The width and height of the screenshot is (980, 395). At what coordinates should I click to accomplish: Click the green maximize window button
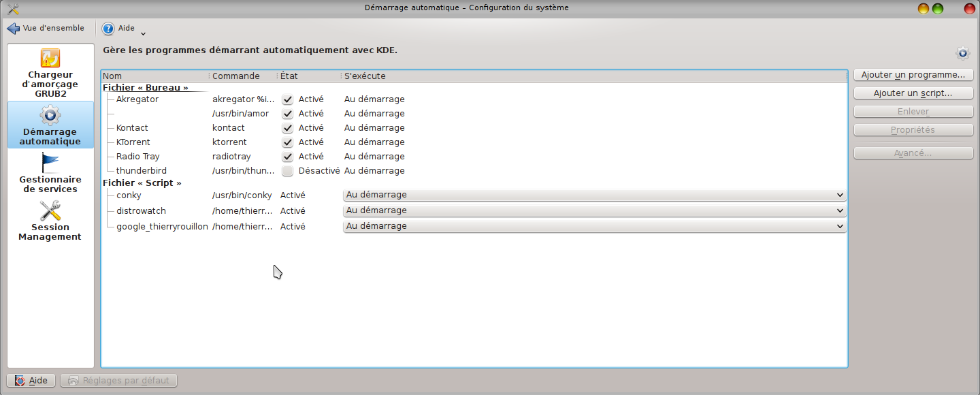938,9
